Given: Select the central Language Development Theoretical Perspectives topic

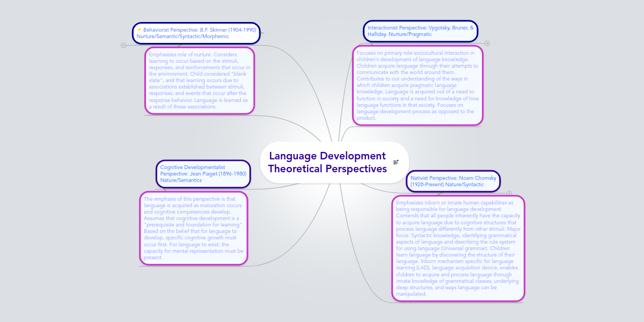Looking at the screenshot, I should pos(327,162).
